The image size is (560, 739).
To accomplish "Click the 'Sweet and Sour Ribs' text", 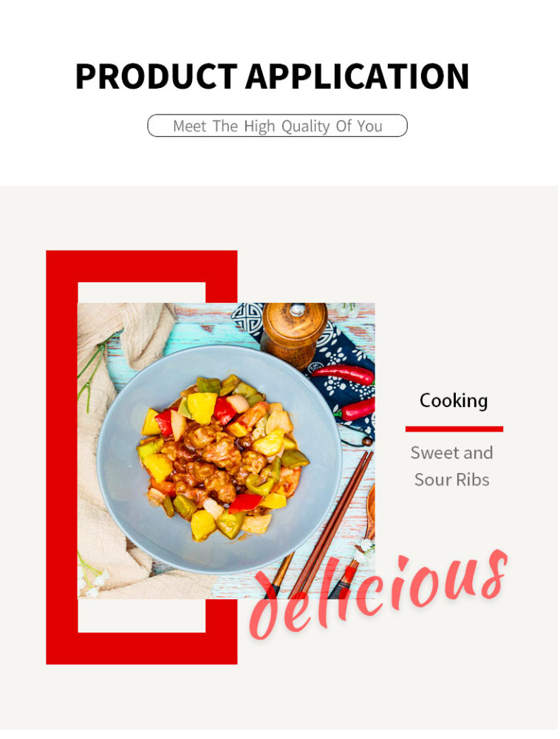I will tap(451, 466).
